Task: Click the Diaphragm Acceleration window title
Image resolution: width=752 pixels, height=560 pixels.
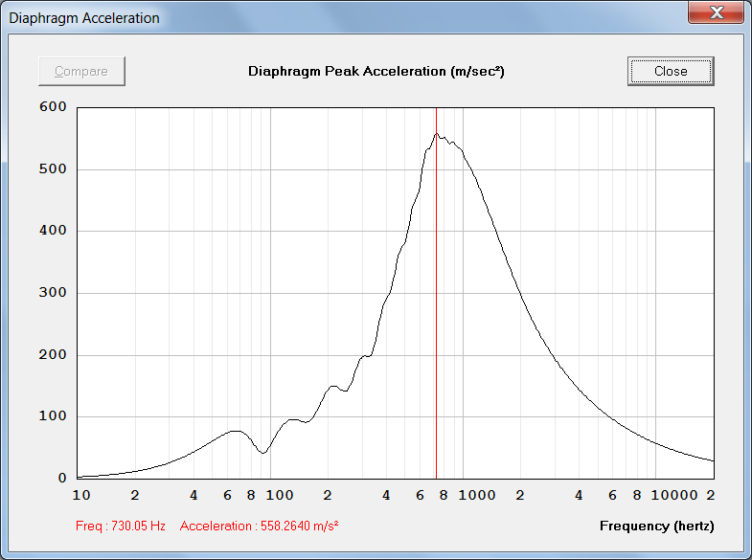Action: pos(84,18)
